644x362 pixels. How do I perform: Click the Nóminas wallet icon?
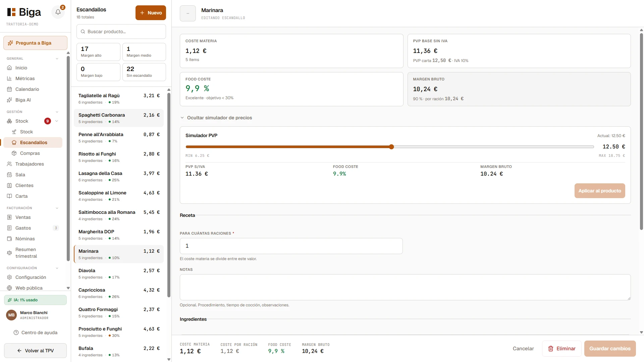click(x=9, y=239)
